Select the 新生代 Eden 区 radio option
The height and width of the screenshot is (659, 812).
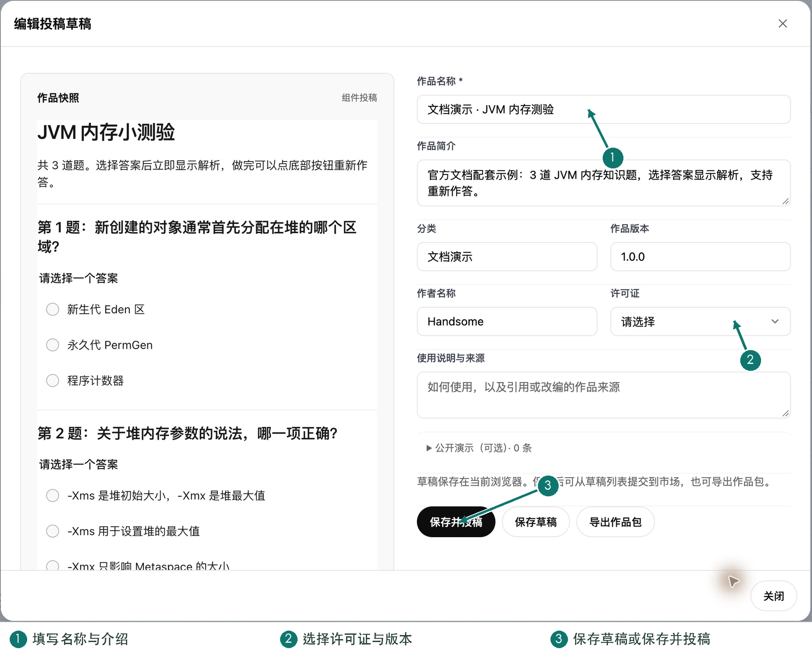(x=53, y=309)
